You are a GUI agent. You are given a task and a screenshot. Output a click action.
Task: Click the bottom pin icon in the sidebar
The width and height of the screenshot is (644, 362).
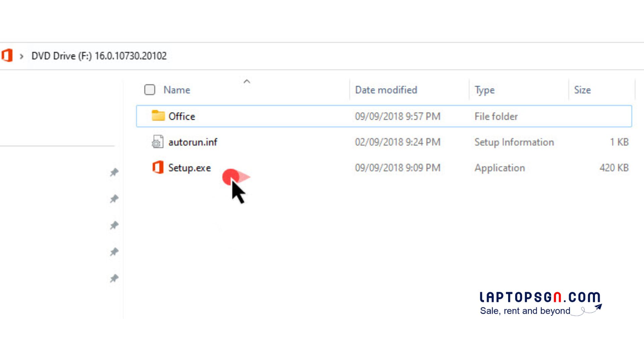(x=114, y=278)
